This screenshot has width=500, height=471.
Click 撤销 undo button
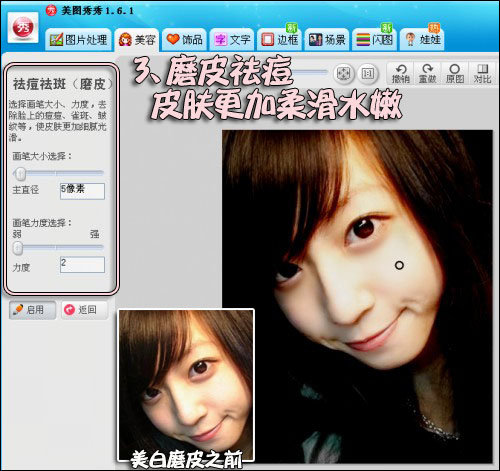click(x=400, y=73)
